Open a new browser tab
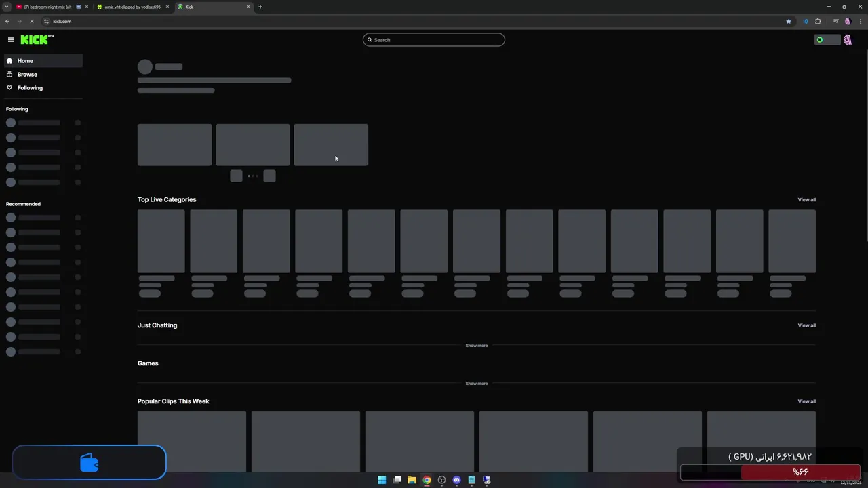 (x=260, y=7)
